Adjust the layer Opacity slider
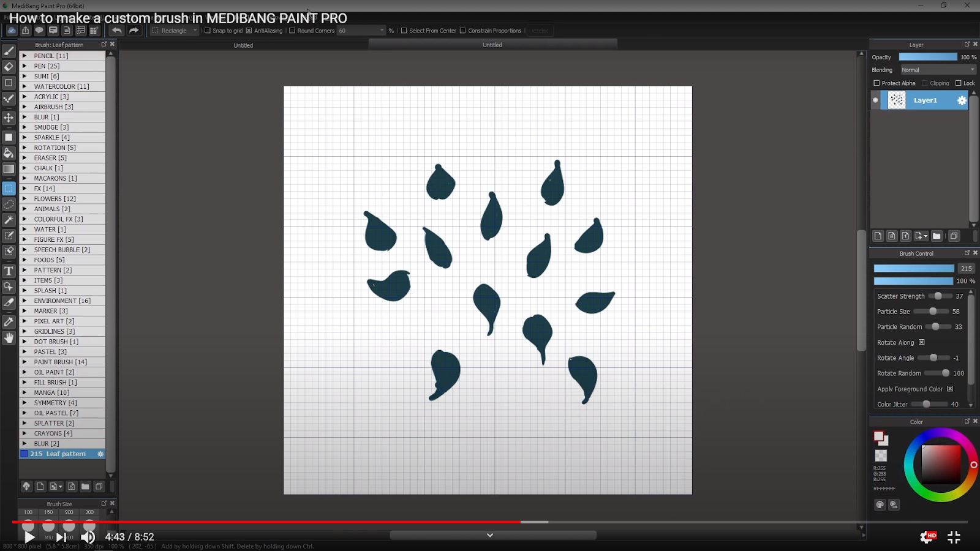Screen dimensions: 980x551 928,57
